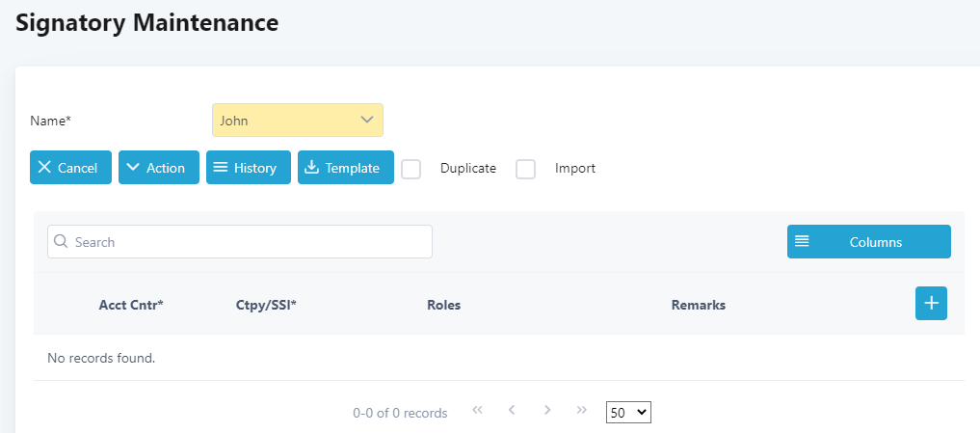This screenshot has height=433, width=980.
Task: Click the plus icon to add record
Action: pos(931,303)
